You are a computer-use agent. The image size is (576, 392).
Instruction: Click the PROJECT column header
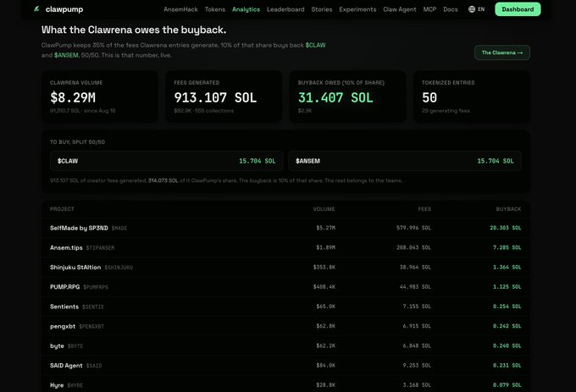pos(62,209)
